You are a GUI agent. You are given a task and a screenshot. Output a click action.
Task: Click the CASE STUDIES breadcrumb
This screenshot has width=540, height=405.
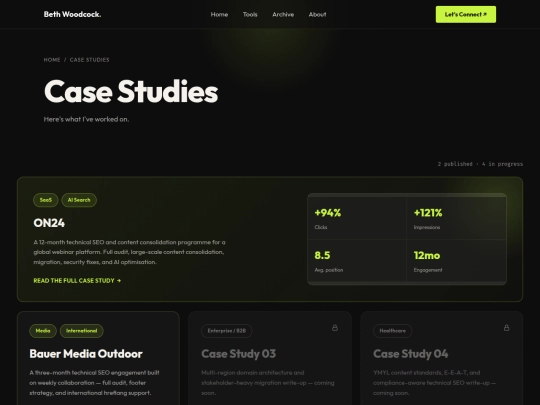90,60
